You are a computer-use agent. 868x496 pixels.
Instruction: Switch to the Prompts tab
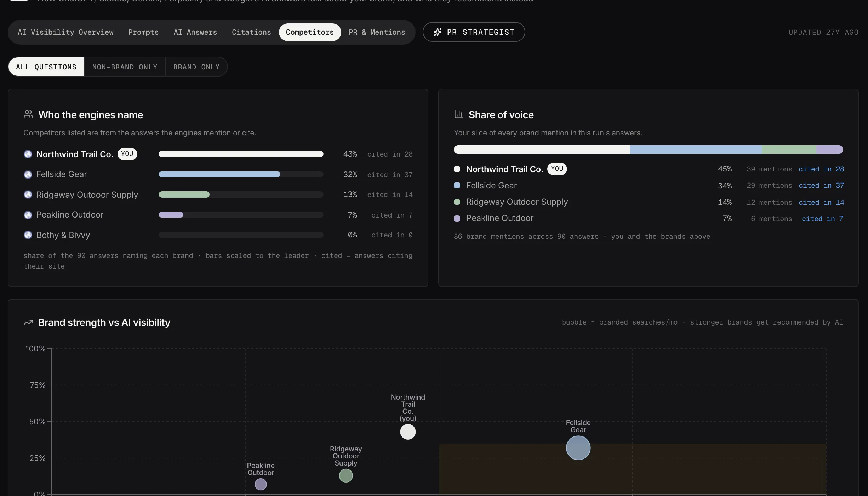point(143,32)
